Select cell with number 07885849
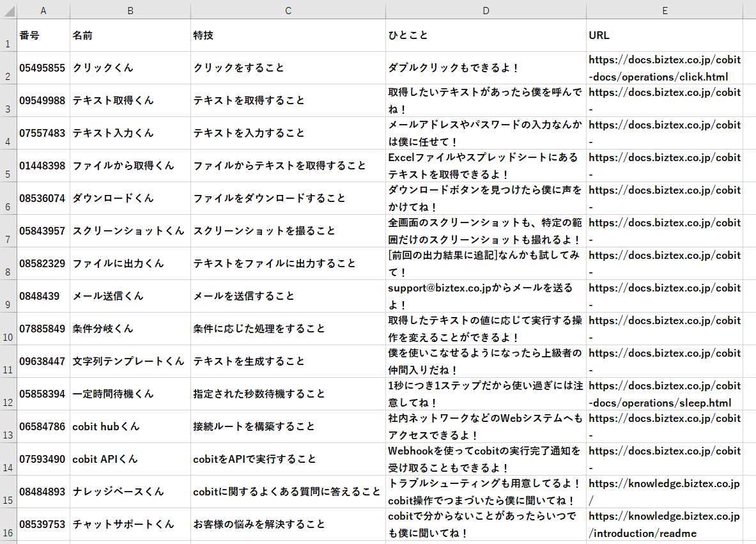Screen dimensions: 756x544 pyautogui.click(x=43, y=329)
